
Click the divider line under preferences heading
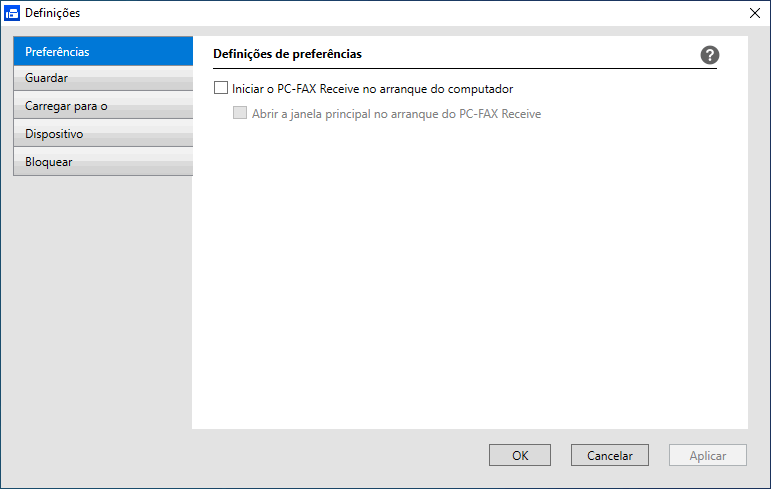click(465, 68)
